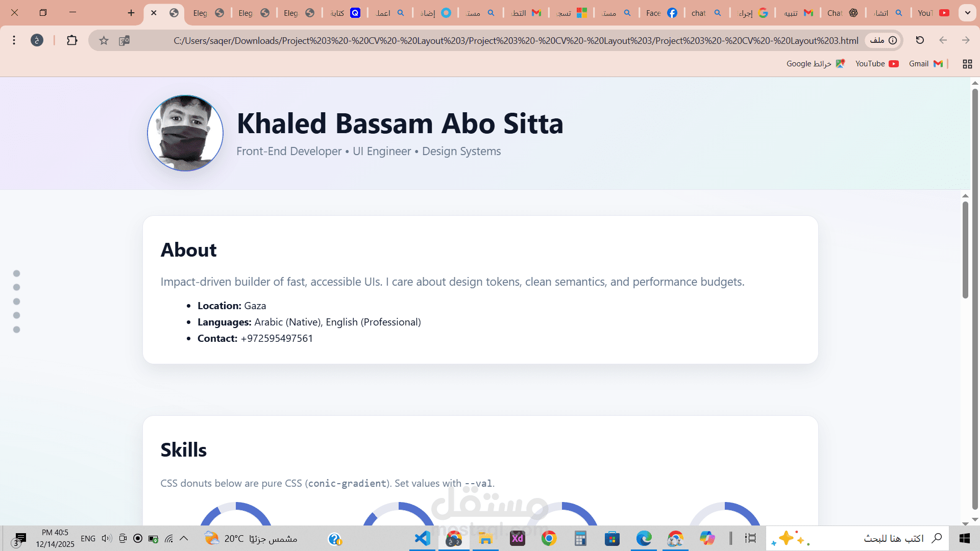Expand the tab search dropdown arrow
Viewport: 980px width, 551px height.
click(968, 13)
